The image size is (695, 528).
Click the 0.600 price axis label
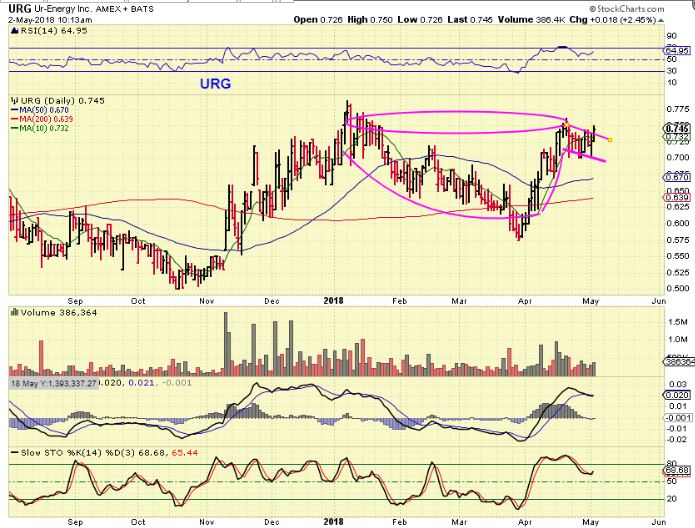click(678, 223)
